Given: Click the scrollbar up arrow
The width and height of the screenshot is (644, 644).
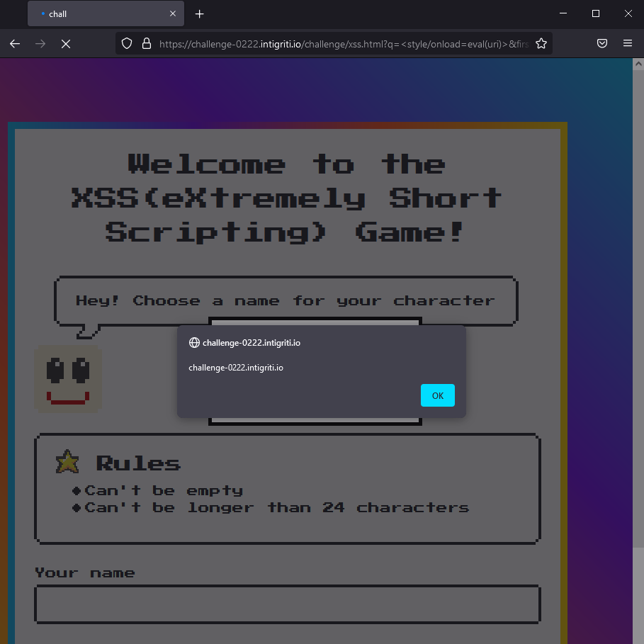Looking at the screenshot, I should 638,63.
